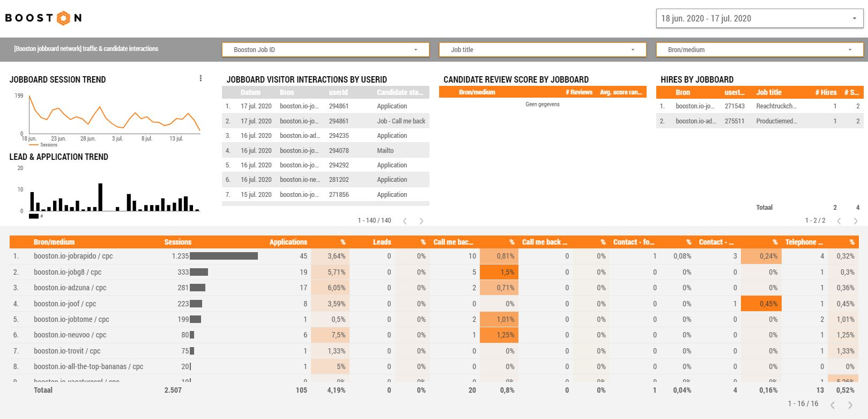868x419 pixels.
Task: Sort visitor interactions by Candidate status column
Action: point(400,92)
